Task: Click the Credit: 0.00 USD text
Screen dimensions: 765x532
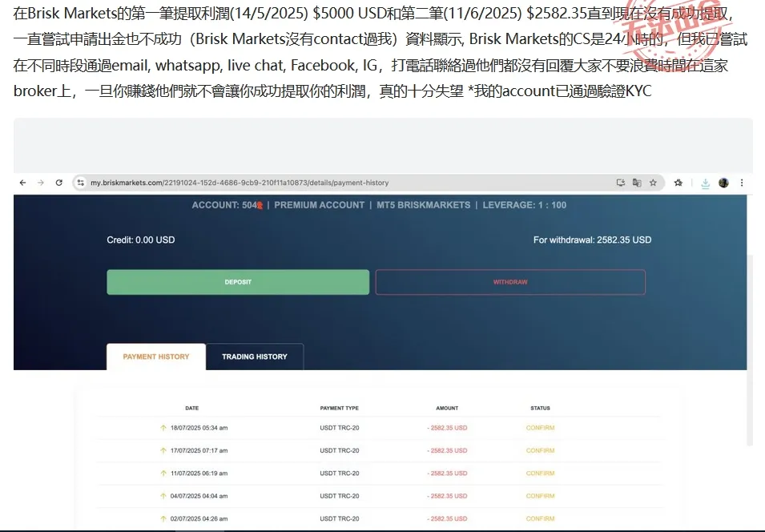Action: tap(140, 240)
